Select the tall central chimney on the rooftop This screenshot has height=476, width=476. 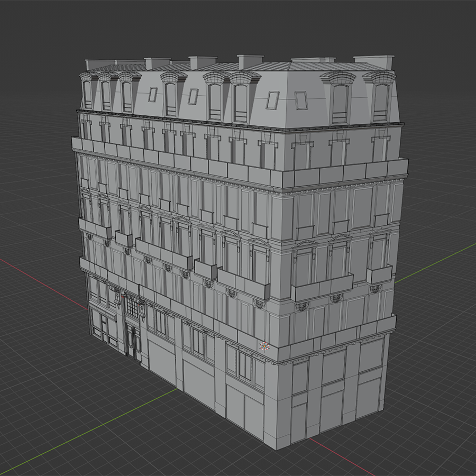click(x=250, y=61)
